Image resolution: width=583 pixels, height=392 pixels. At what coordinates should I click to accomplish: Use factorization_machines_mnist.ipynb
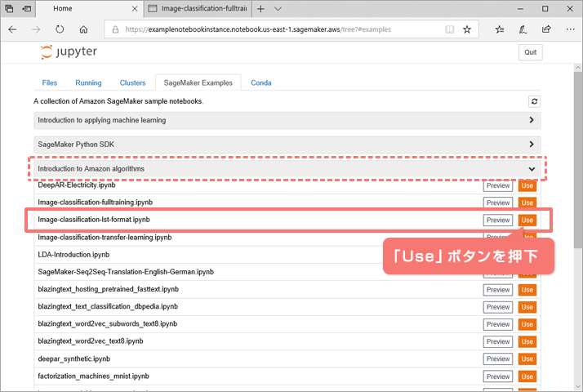coord(527,376)
